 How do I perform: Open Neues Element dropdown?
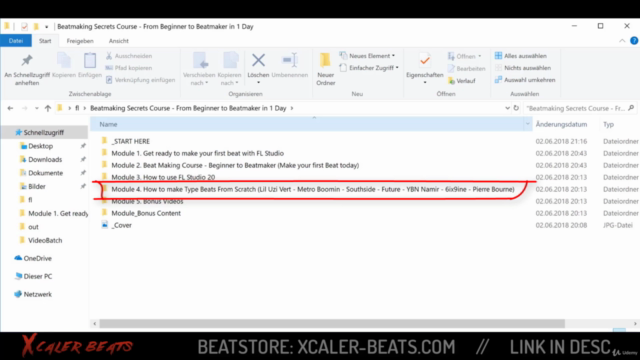point(367,56)
